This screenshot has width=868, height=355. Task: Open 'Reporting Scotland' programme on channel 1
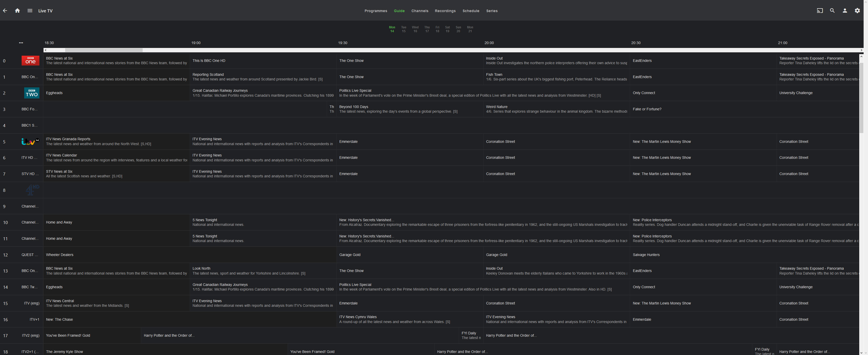pos(263,77)
